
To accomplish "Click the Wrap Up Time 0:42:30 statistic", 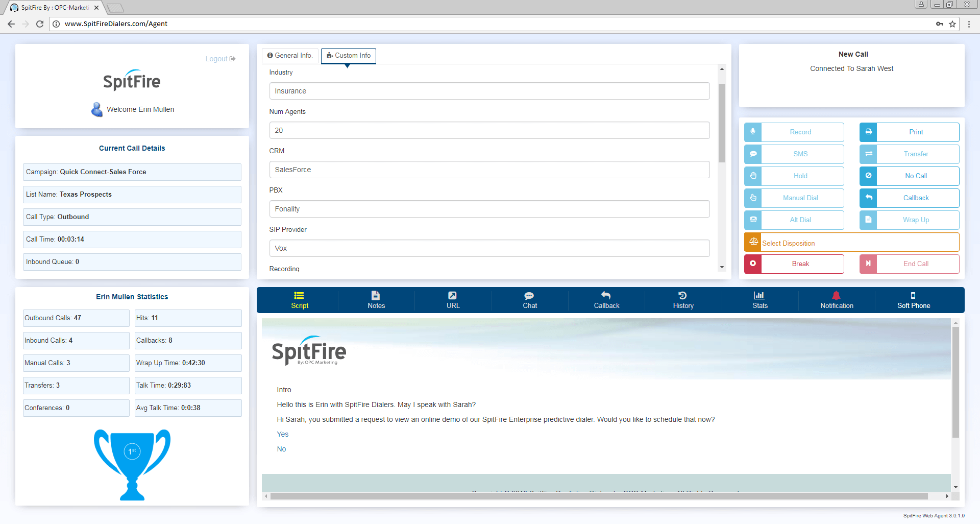I will (188, 363).
